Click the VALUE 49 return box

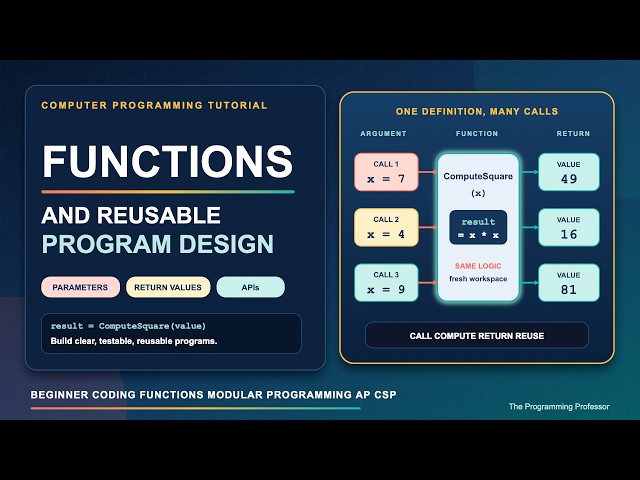coord(569,172)
